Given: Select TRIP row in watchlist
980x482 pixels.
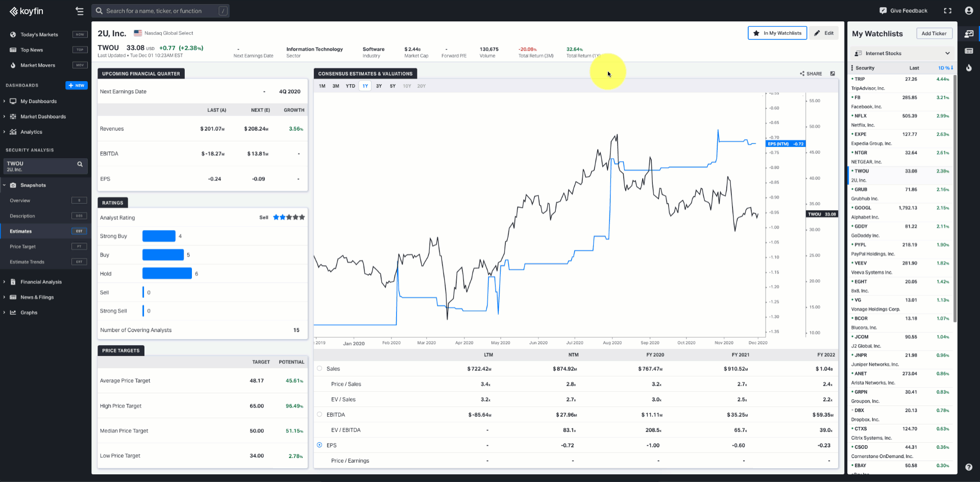Looking at the screenshot, I should click(x=900, y=84).
